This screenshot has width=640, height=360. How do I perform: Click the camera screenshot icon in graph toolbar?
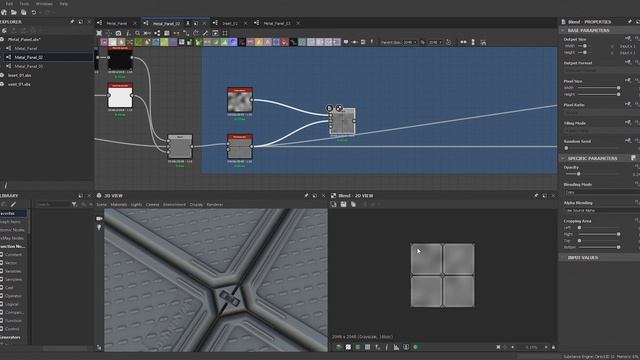pyautogui.click(x=118, y=33)
